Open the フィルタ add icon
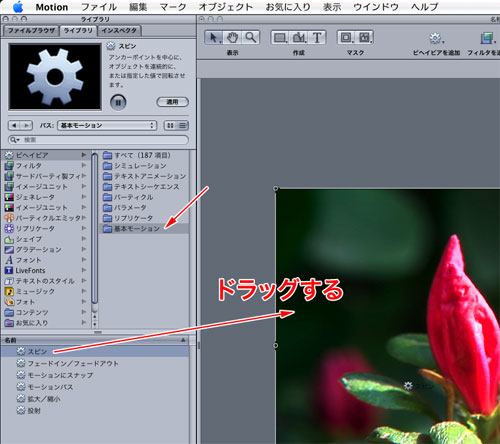500x444 pixels. [x=487, y=38]
